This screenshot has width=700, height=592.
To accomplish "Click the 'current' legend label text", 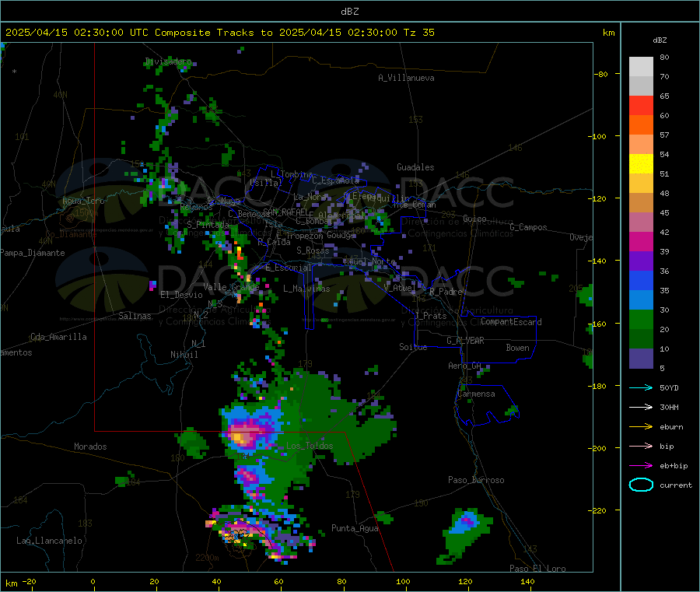I will (676, 485).
